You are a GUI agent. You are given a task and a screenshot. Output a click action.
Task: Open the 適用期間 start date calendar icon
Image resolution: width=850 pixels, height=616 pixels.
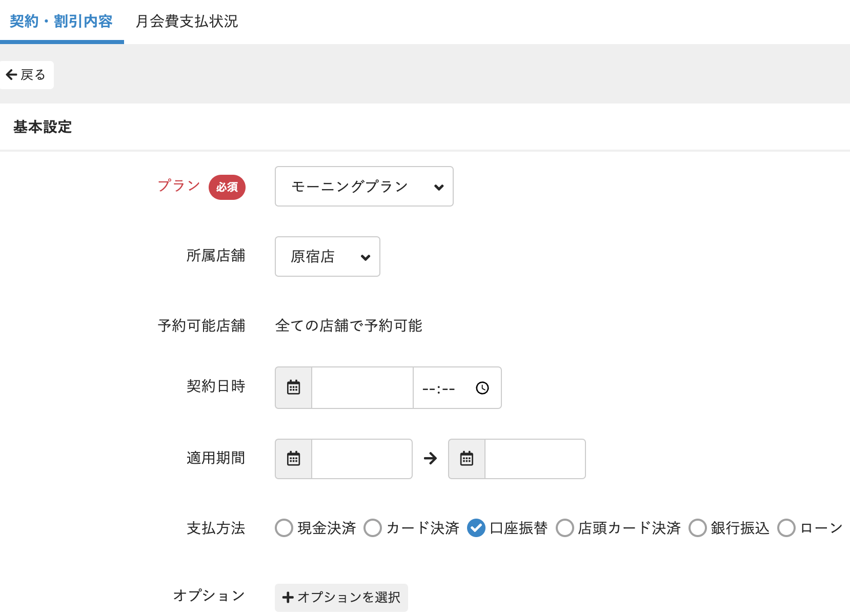coord(293,459)
